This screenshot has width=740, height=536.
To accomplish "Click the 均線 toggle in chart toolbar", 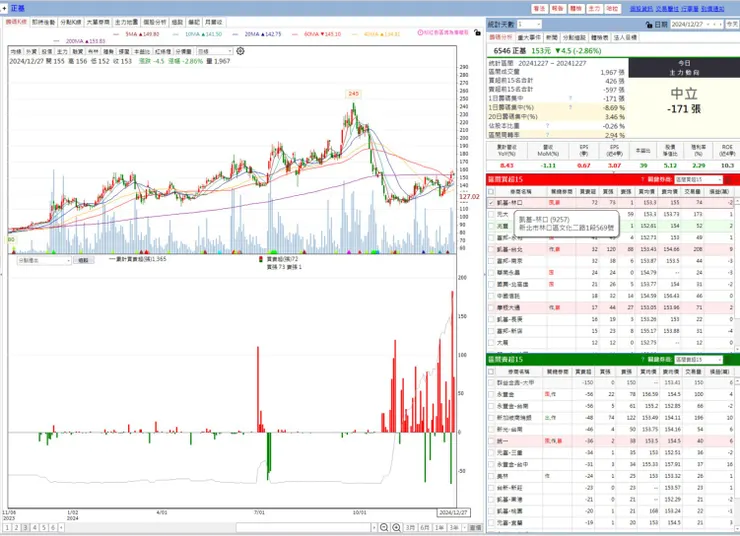I will pyautogui.click(x=16, y=51).
